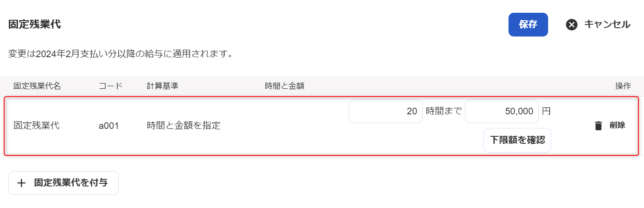This screenshot has height=208, width=644.
Task: Click the 削除 text label
Action: click(x=617, y=125)
